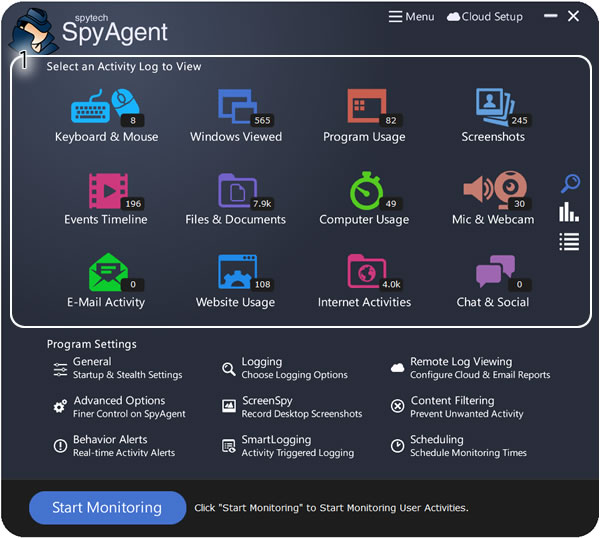600x538 pixels.
Task: Click the bar chart statistics icon
Action: pyautogui.click(x=569, y=212)
